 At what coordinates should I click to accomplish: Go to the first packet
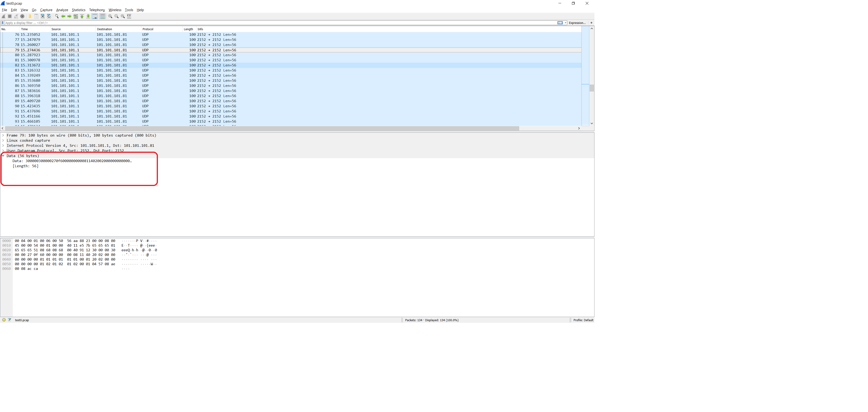tap(82, 16)
